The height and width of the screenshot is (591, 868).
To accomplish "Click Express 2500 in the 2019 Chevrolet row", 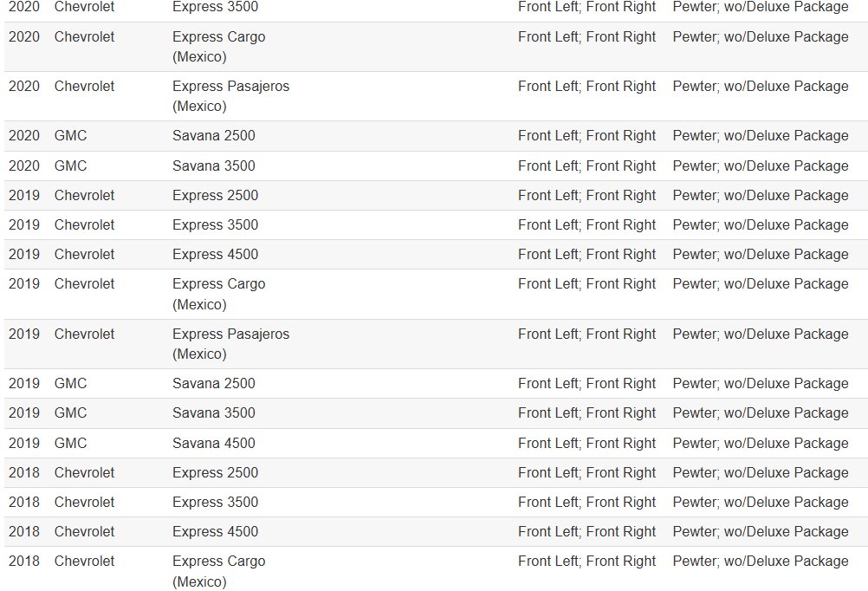I will (x=215, y=195).
